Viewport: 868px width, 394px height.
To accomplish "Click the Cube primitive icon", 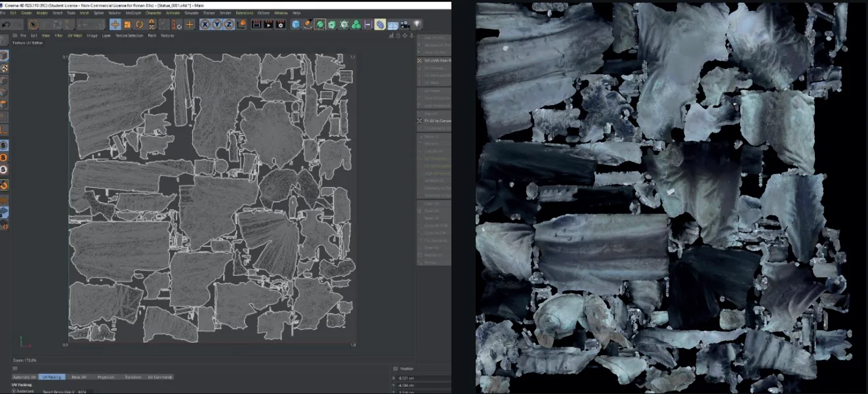I will (x=296, y=24).
